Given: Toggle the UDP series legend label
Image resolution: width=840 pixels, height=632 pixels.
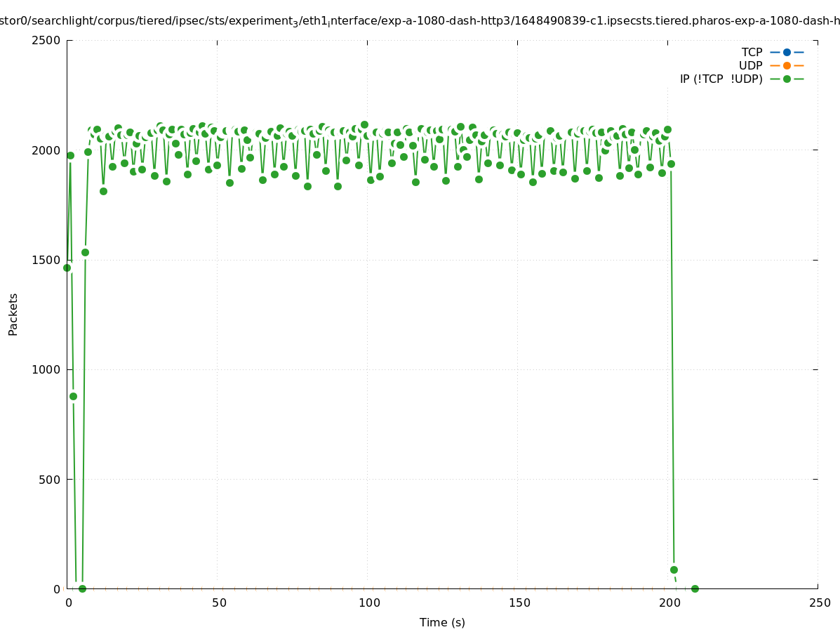Looking at the screenshot, I should click(x=750, y=65).
